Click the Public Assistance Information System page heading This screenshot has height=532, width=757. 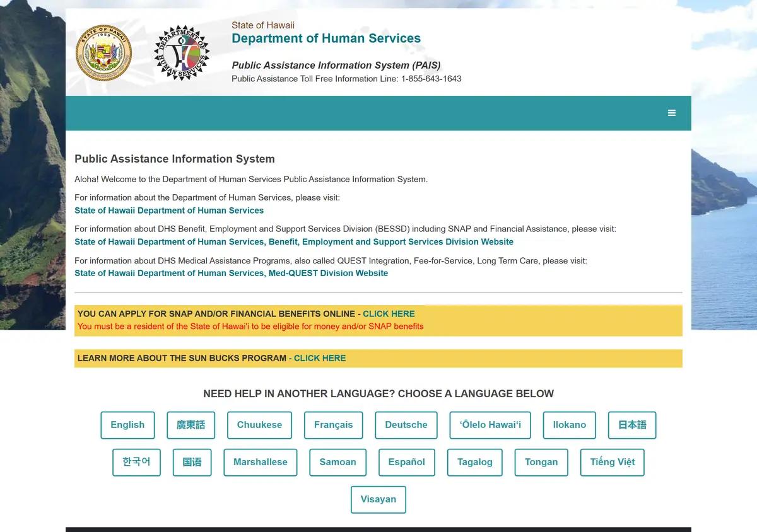pos(175,159)
